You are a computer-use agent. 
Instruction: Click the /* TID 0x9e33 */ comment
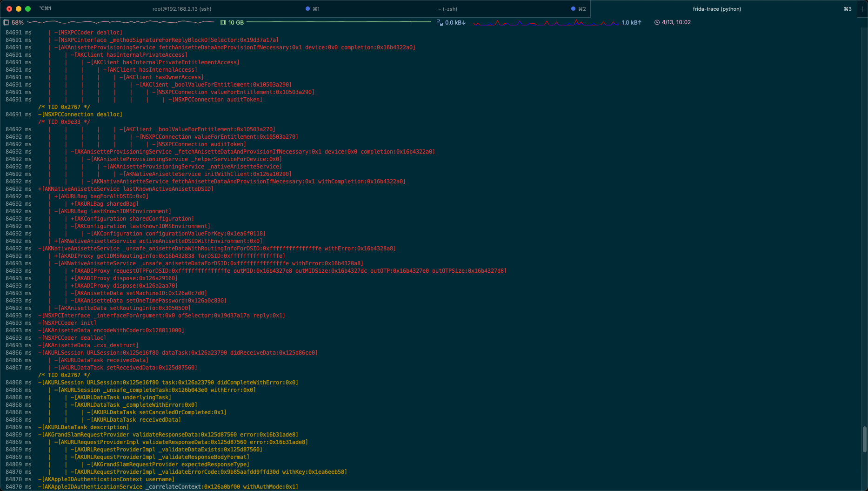coord(64,122)
